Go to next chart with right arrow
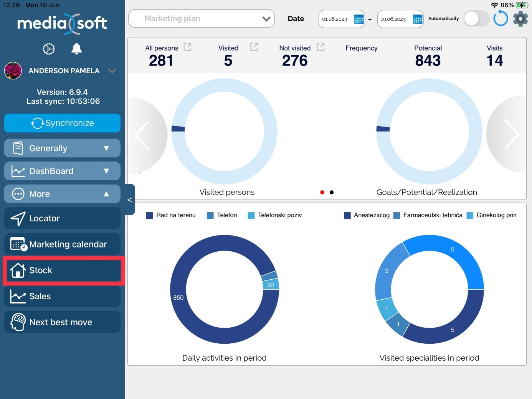Image resolution: width=532 pixels, height=399 pixels. tap(511, 134)
